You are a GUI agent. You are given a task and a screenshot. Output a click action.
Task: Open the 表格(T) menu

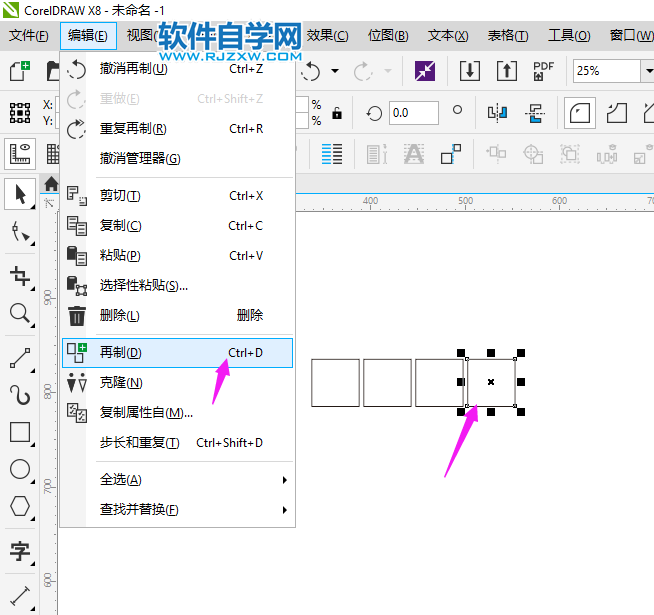coord(508,36)
